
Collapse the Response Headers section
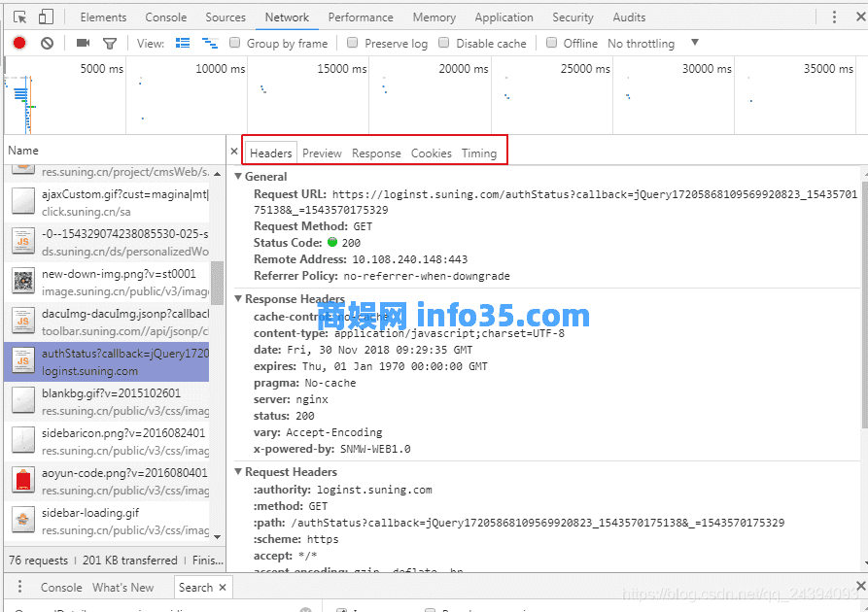238,298
